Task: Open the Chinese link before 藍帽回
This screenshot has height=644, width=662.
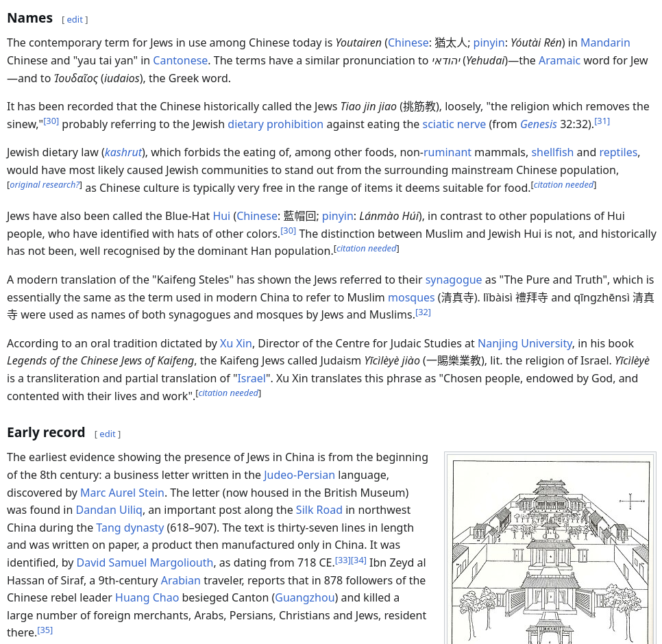Action: coord(257,216)
